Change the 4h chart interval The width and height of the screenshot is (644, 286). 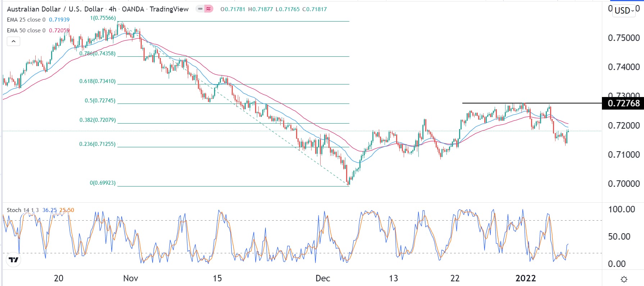[x=113, y=9]
